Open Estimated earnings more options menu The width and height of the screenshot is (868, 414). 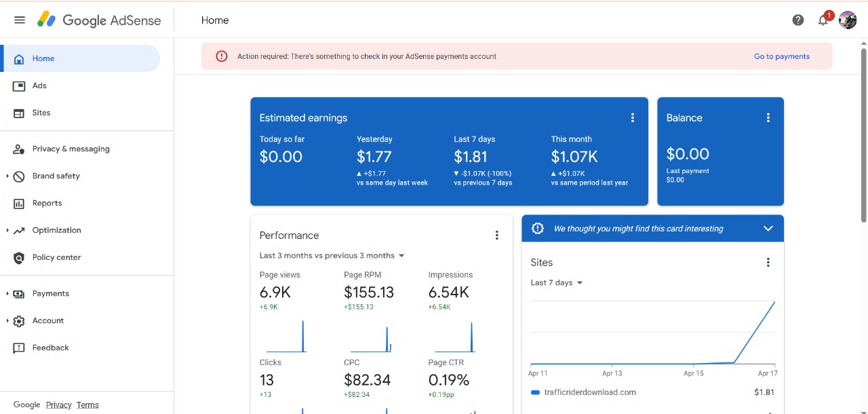[x=633, y=118]
